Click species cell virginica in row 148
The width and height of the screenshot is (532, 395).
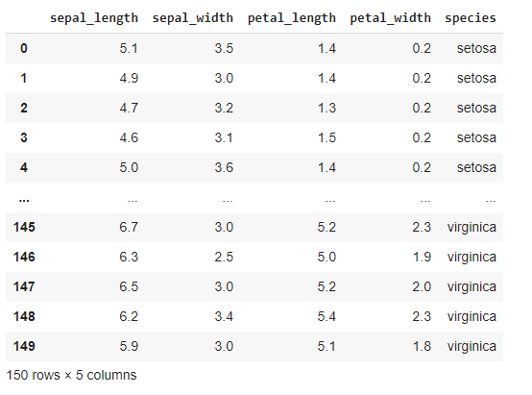pyautogui.click(x=472, y=316)
